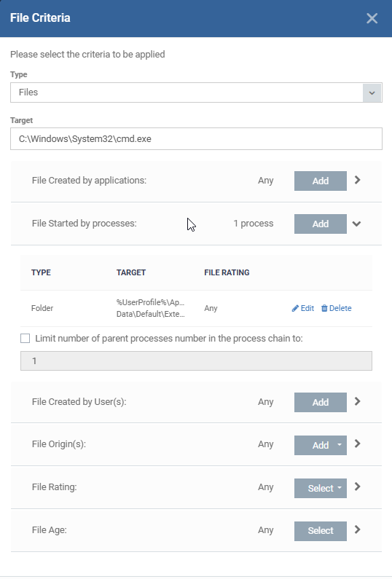392x579 pixels.
Task: Open the Type dropdown showing Files
Action: [196, 92]
